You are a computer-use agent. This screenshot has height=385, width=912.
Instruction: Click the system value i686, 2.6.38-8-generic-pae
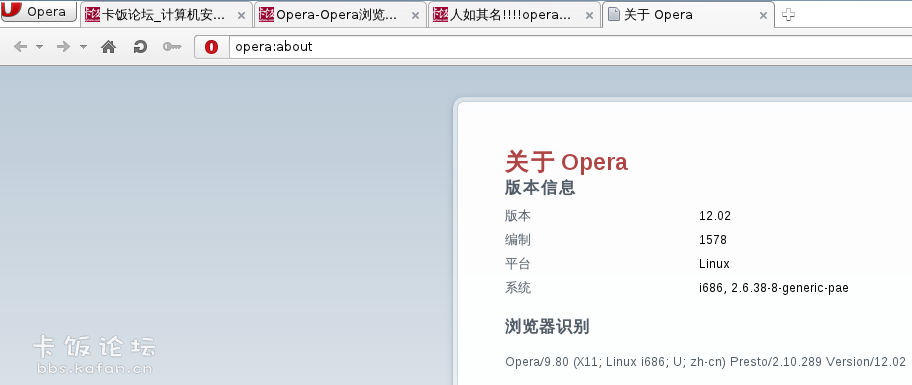pyautogui.click(x=774, y=288)
